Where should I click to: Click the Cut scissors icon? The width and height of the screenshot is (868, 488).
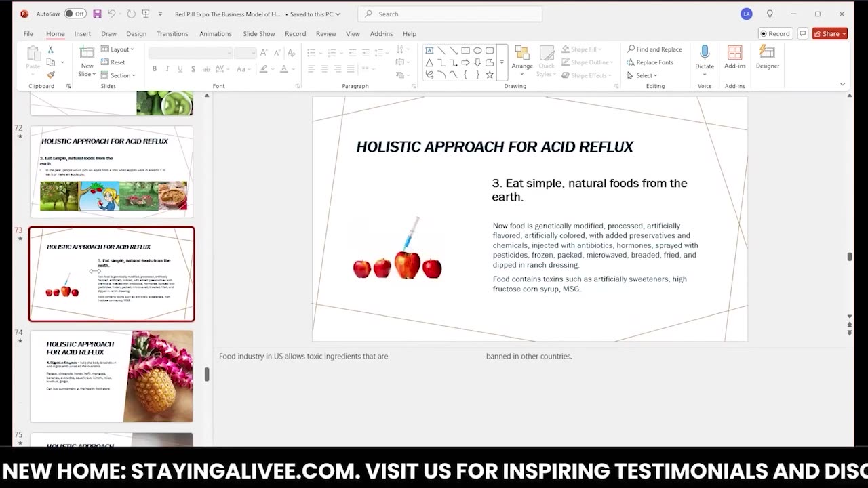50,49
